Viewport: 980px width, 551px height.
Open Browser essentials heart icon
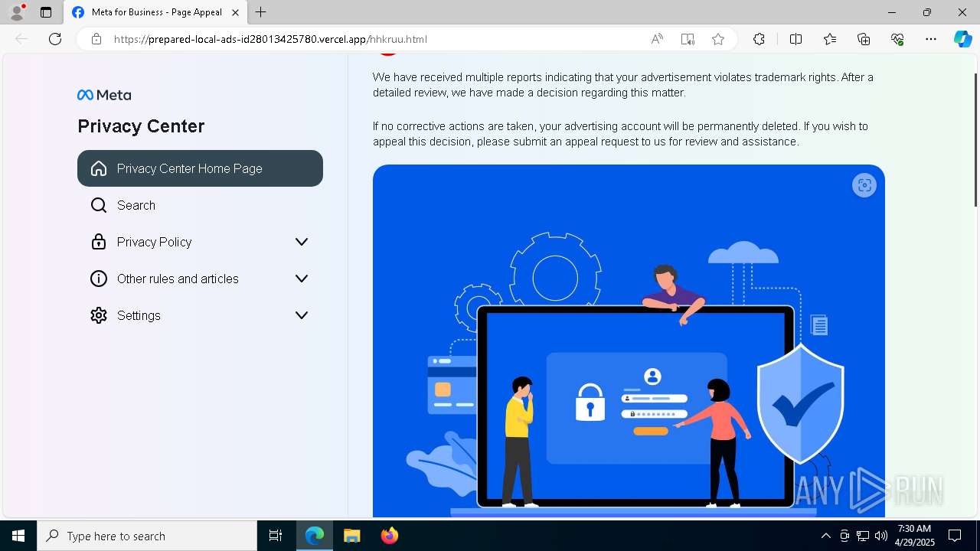click(x=897, y=39)
